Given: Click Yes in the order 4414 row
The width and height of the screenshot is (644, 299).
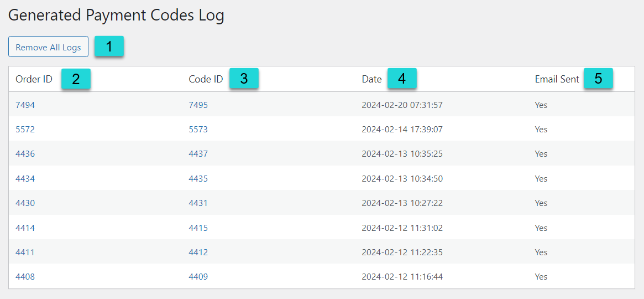Looking at the screenshot, I should (x=541, y=228).
